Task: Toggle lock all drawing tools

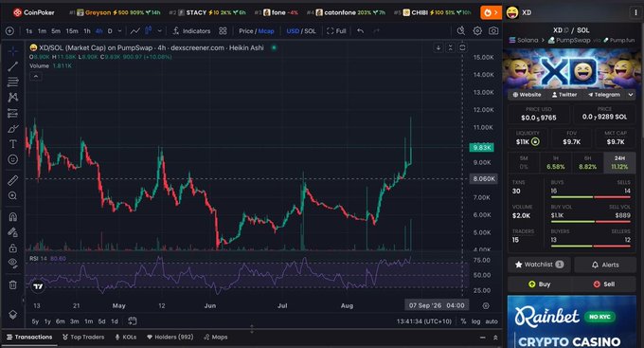Action: (12, 248)
